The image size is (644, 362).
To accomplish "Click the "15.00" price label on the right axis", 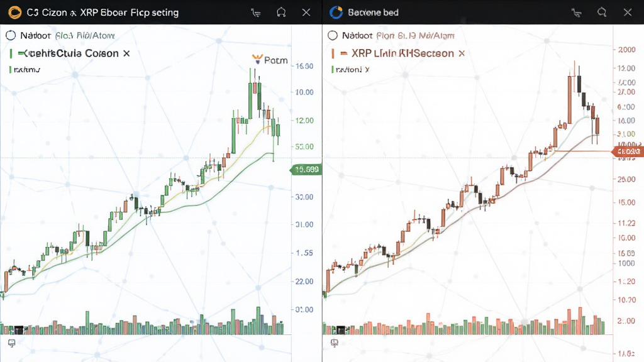I will pyautogui.click(x=627, y=202).
